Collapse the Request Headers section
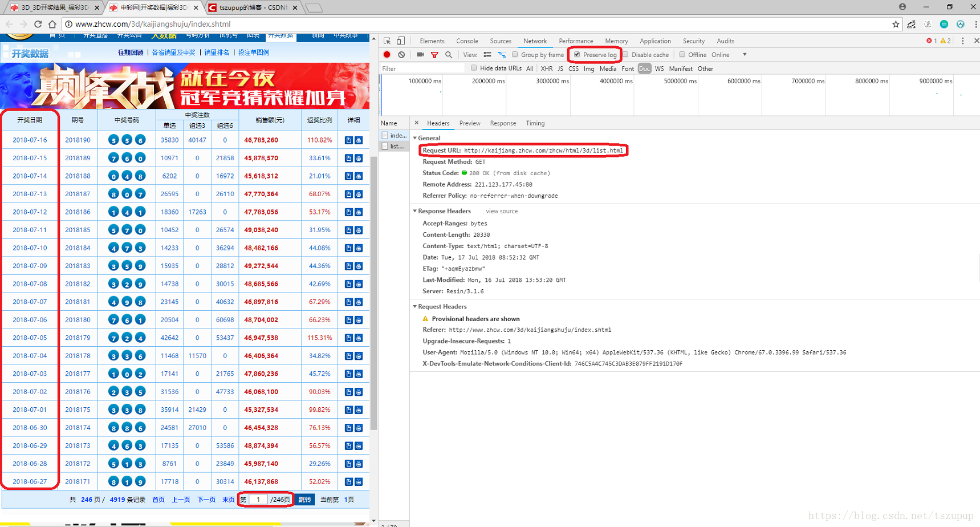This screenshot has height=527, width=980. pyautogui.click(x=415, y=306)
